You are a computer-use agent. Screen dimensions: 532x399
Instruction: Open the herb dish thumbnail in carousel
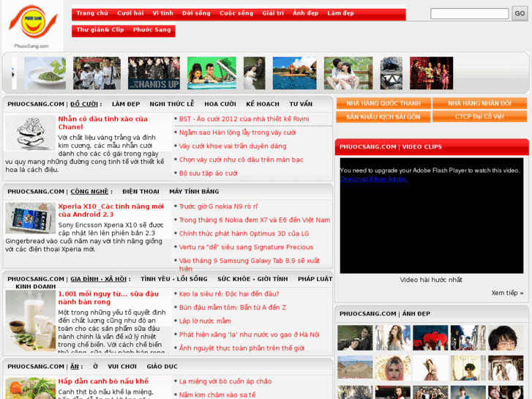pyautogui.click(x=45, y=73)
